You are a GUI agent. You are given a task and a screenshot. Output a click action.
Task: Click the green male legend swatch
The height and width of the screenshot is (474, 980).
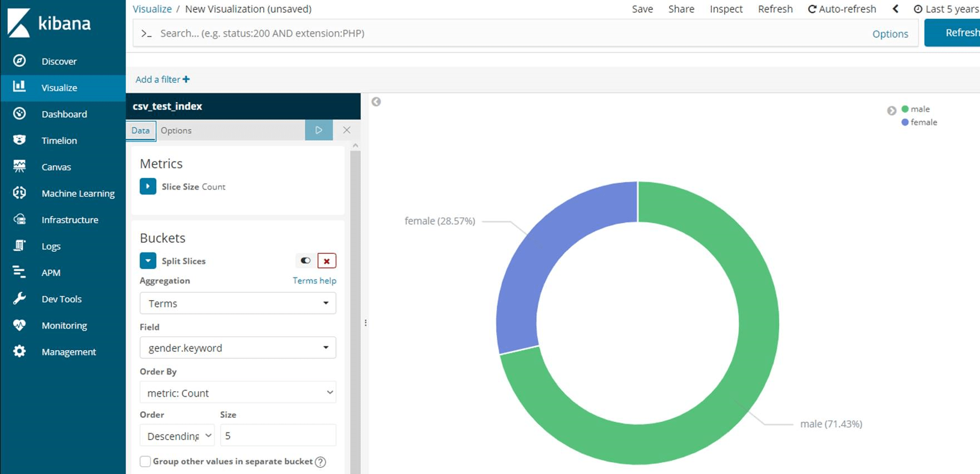point(905,109)
